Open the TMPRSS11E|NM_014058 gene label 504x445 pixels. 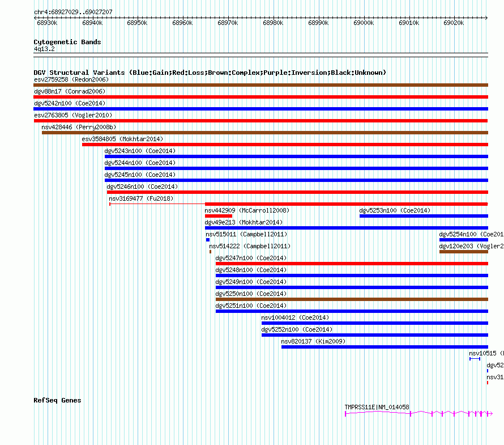tap(377, 407)
